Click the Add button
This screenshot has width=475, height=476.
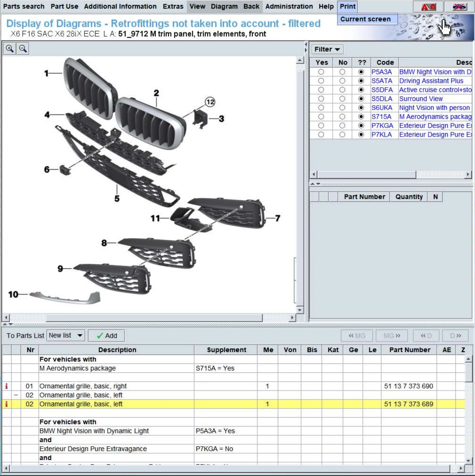(x=106, y=336)
